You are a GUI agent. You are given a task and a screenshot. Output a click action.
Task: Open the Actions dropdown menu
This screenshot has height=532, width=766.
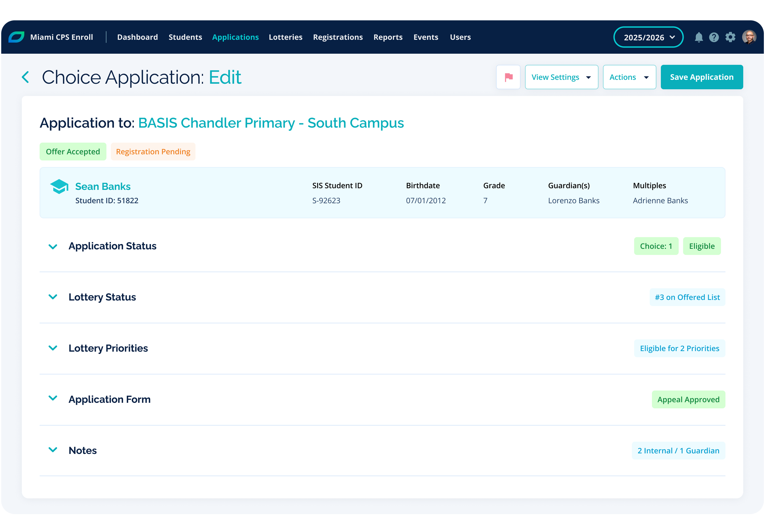[629, 77]
